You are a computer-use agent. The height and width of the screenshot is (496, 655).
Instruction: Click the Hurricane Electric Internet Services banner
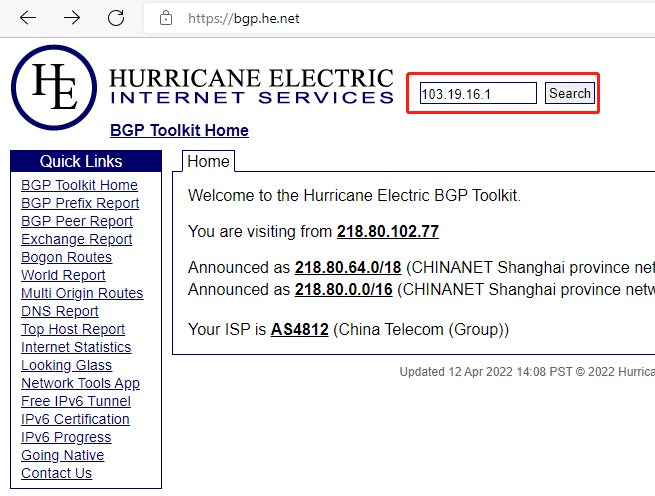[x=251, y=86]
